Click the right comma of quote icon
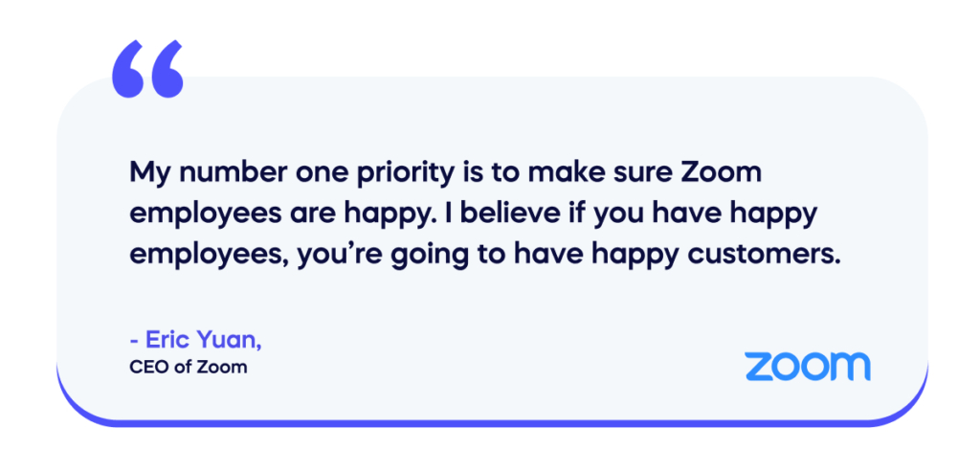The image size is (980, 472). [x=167, y=69]
